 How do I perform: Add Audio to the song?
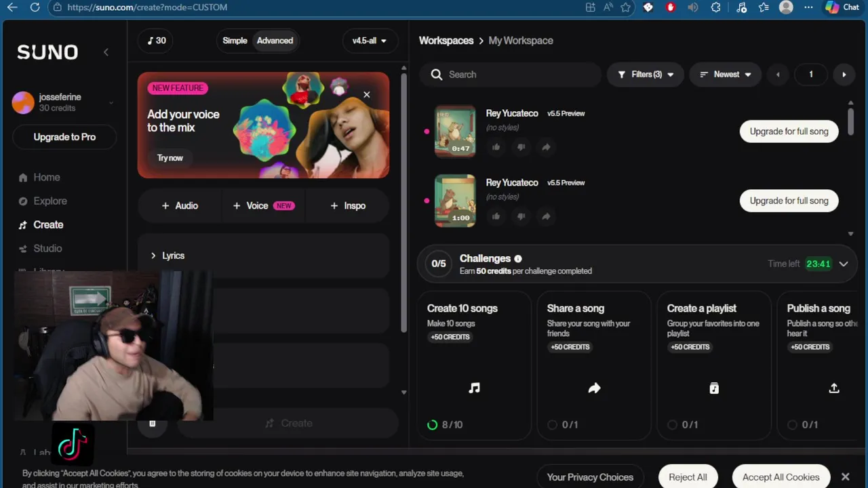point(180,205)
